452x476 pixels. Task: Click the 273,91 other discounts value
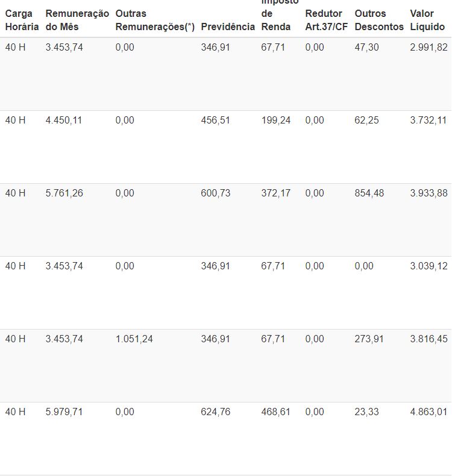(x=369, y=339)
